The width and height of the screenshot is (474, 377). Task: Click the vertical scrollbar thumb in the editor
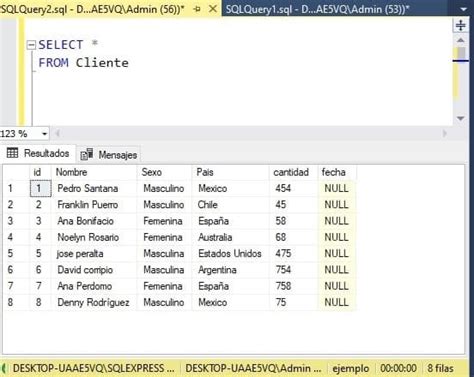tap(461, 53)
